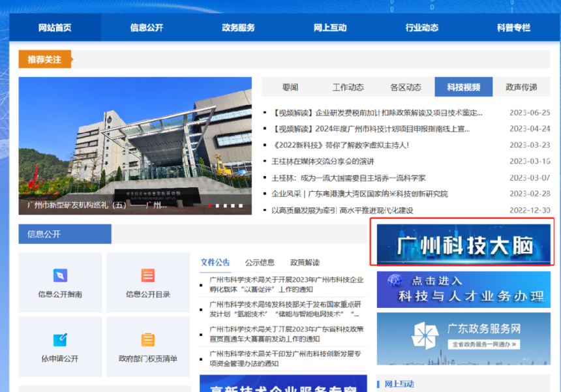The image size is (561, 392).
Task: Open 成为一流大国需要自主培养一流科学家 article
Action: click(349, 178)
